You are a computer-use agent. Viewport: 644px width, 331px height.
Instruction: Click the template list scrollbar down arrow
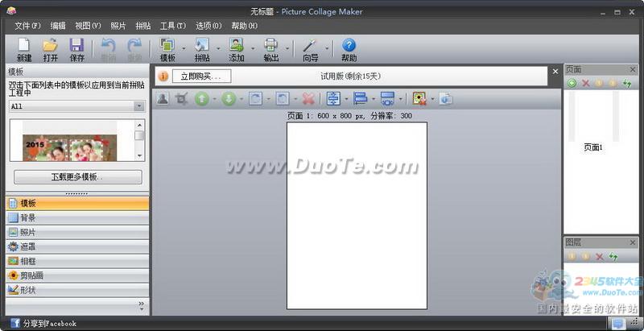pos(139,155)
